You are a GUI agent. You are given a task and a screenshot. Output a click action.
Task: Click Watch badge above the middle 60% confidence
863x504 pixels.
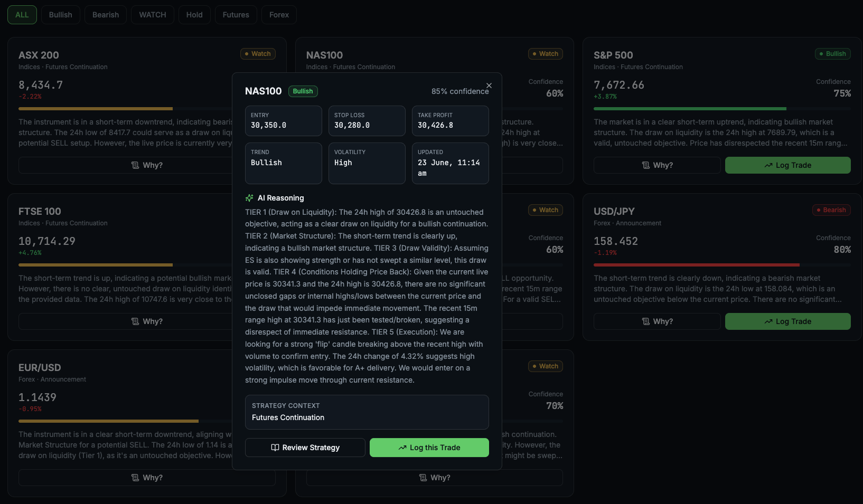tap(546, 210)
